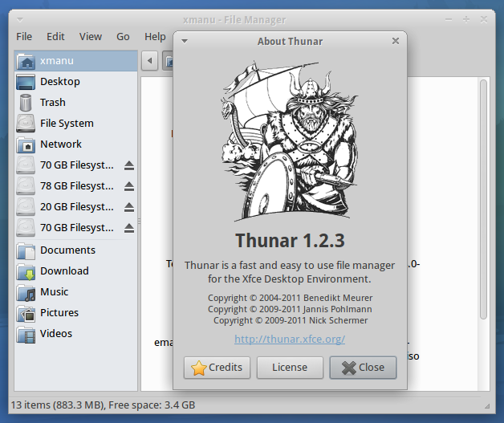The width and height of the screenshot is (504, 423).
Task: Open the Network folder icon
Action: click(26, 144)
